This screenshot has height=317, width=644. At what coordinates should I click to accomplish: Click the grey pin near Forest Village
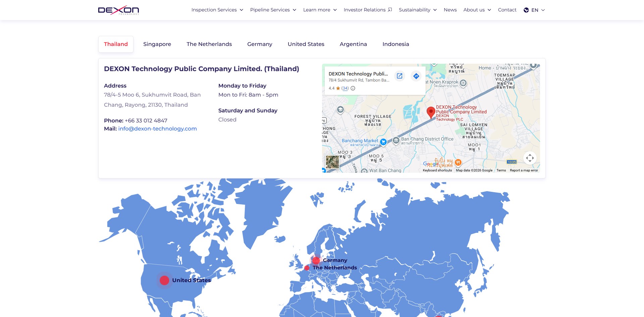(340, 110)
